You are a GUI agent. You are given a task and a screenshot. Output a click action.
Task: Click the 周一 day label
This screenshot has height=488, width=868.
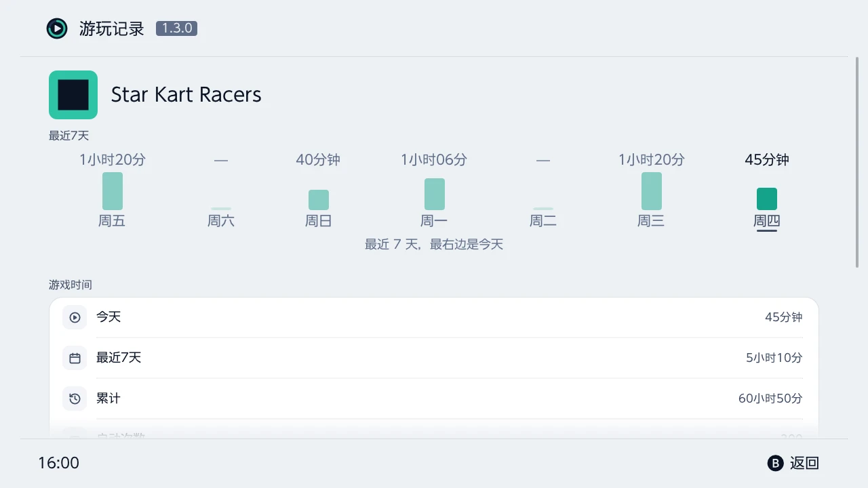point(434,220)
